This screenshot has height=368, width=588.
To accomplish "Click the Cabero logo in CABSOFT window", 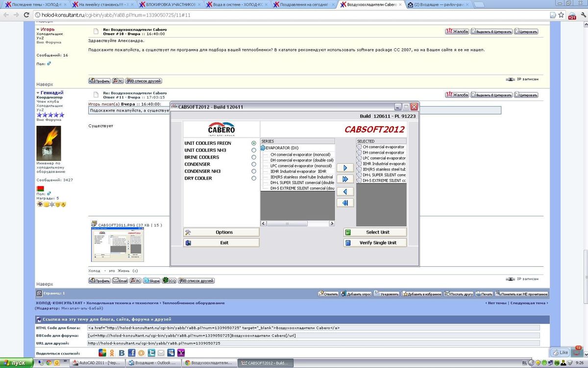I will (x=221, y=130).
